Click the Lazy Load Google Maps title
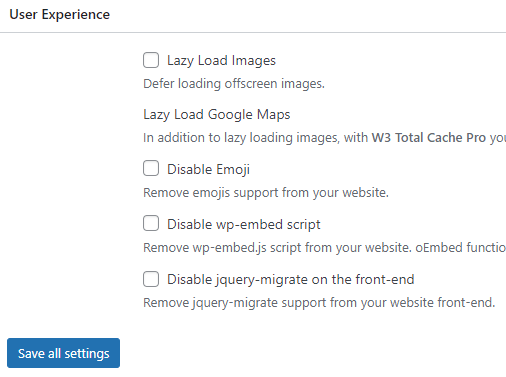 tap(217, 115)
